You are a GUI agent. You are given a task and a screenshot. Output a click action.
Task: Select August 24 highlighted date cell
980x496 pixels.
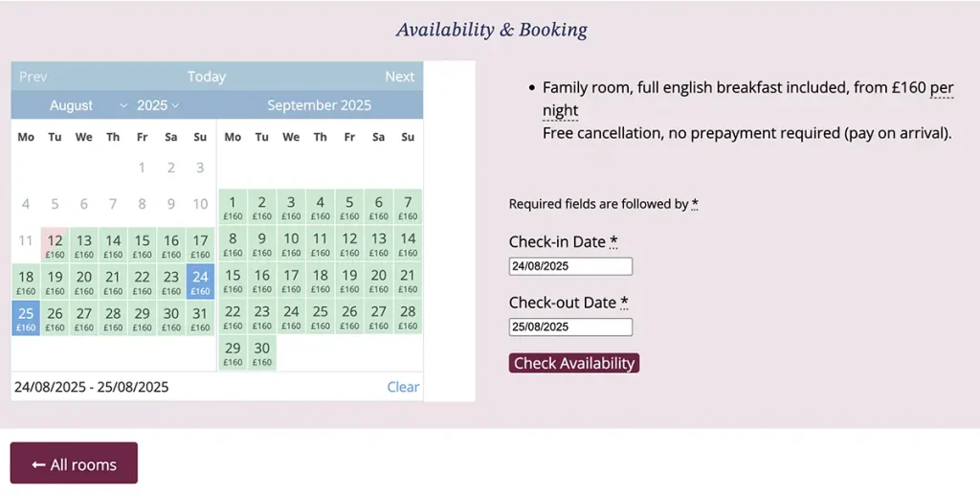click(200, 282)
